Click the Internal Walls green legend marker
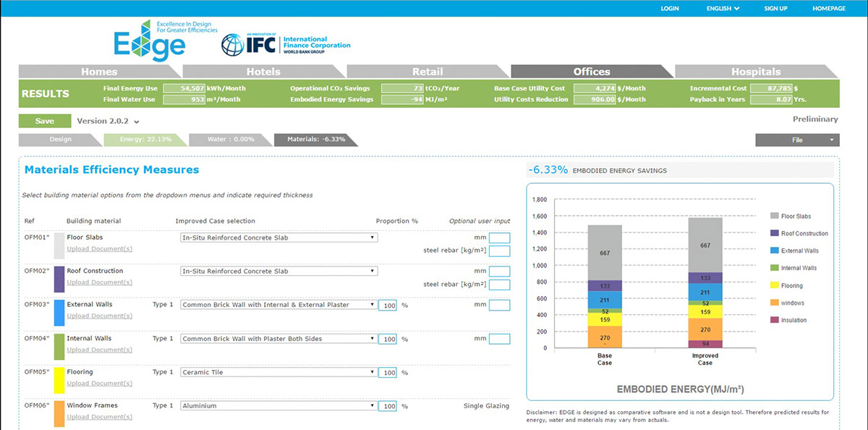The image size is (868, 430). coord(774,268)
